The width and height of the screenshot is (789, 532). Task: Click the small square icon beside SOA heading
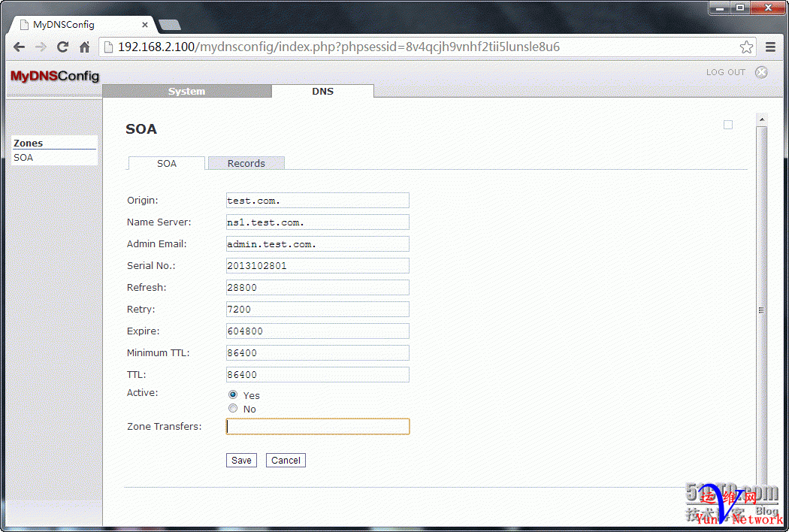pos(727,125)
